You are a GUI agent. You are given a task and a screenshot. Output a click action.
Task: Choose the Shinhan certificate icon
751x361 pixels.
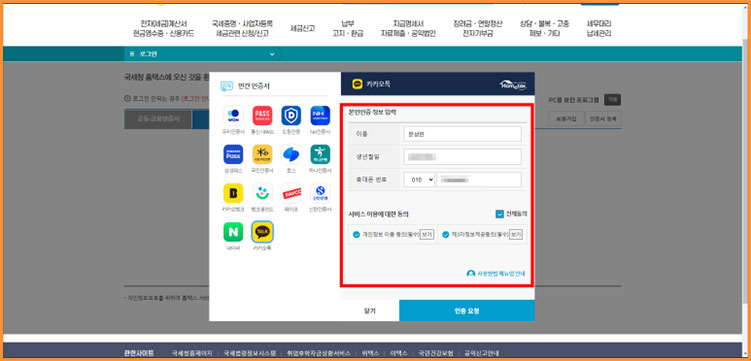pyautogui.click(x=320, y=193)
